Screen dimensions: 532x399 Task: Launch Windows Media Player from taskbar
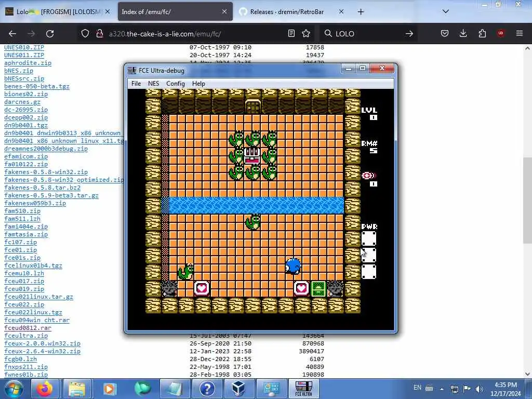[x=109, y=389]
